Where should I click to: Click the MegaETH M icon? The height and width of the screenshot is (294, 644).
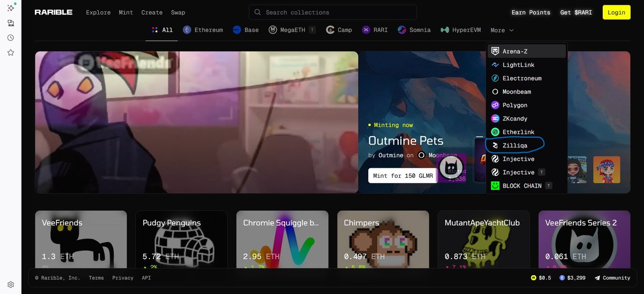[x=273, y=30]
